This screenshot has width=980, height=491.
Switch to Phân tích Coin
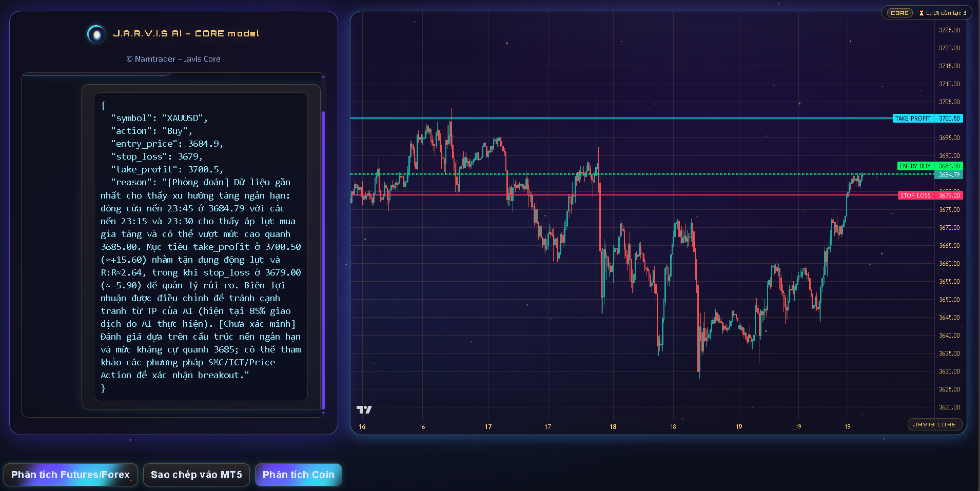(298, 475)
